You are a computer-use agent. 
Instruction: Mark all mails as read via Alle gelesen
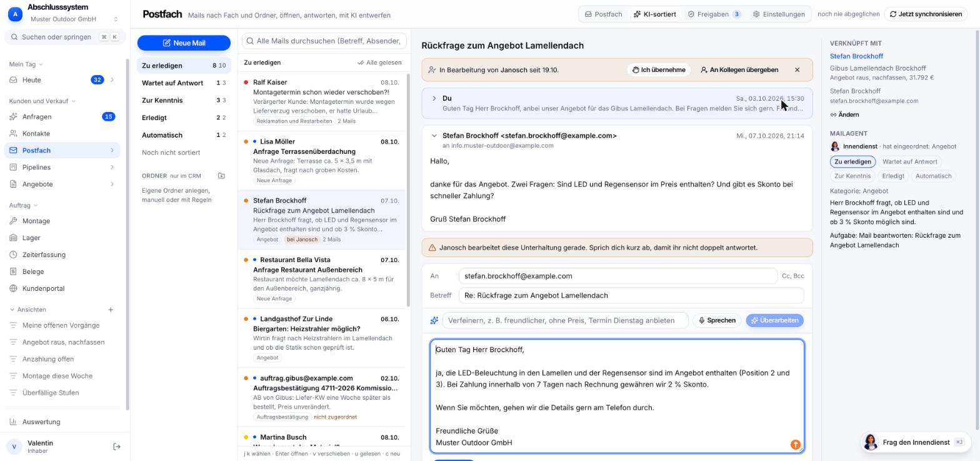click(x=379, y=63)
